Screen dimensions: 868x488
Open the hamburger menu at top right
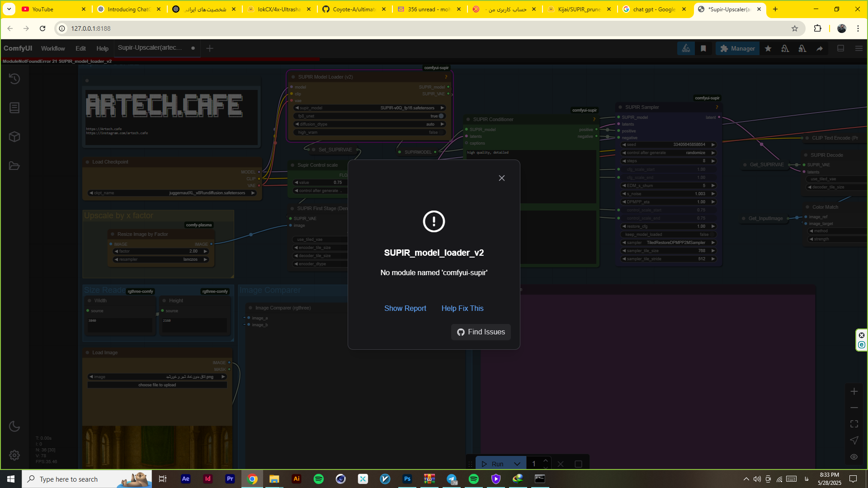[x=859, y=48]
